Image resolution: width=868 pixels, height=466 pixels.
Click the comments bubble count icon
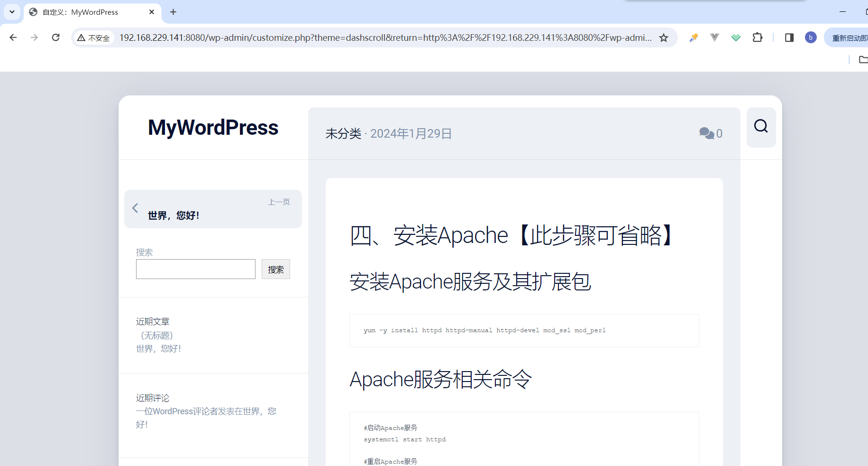711,134
